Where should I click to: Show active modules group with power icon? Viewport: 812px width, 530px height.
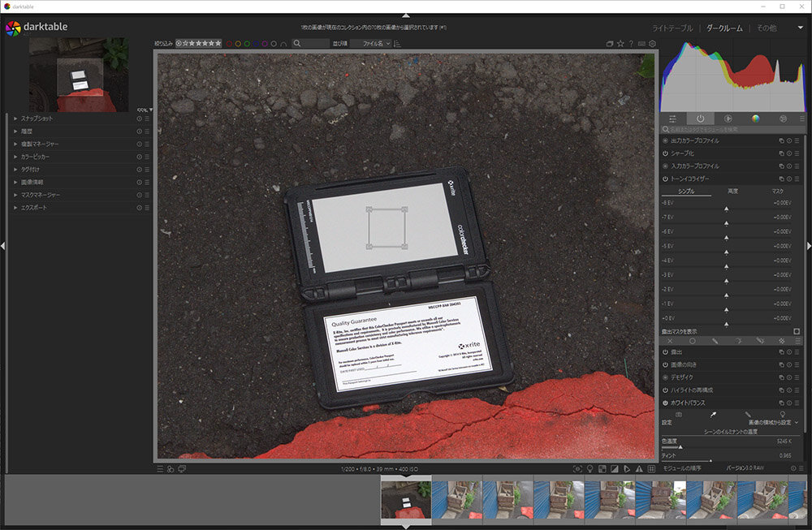(700, 118)
